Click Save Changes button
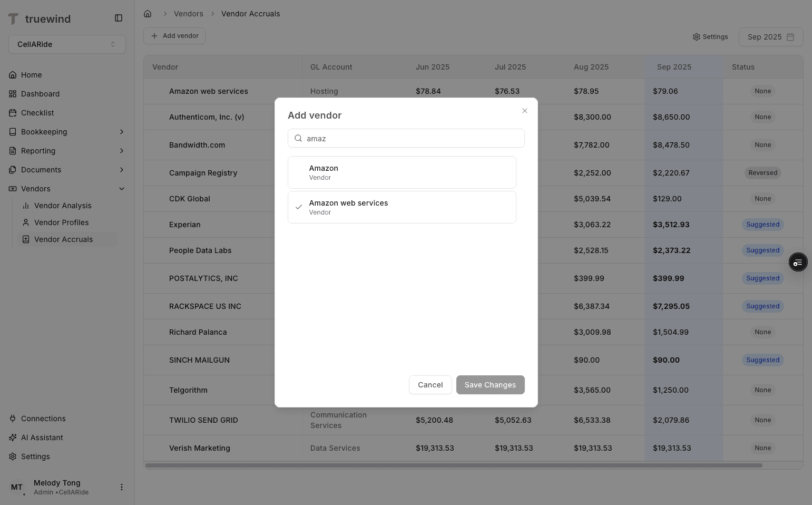Viewport: 812px width, 505px height. tap(491, 385)
